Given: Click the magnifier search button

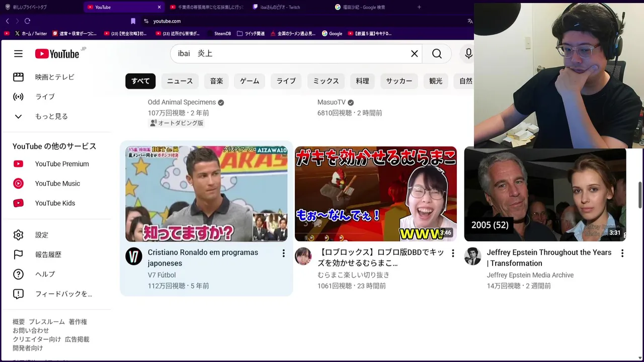Looking at the screenshot, I should point(437,54).
